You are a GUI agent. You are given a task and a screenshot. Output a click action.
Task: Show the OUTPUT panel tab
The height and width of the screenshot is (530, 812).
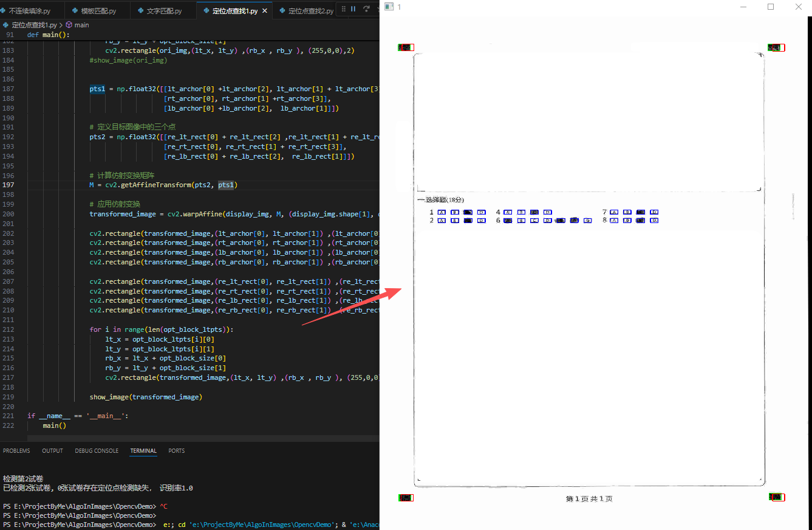(52, 451)
